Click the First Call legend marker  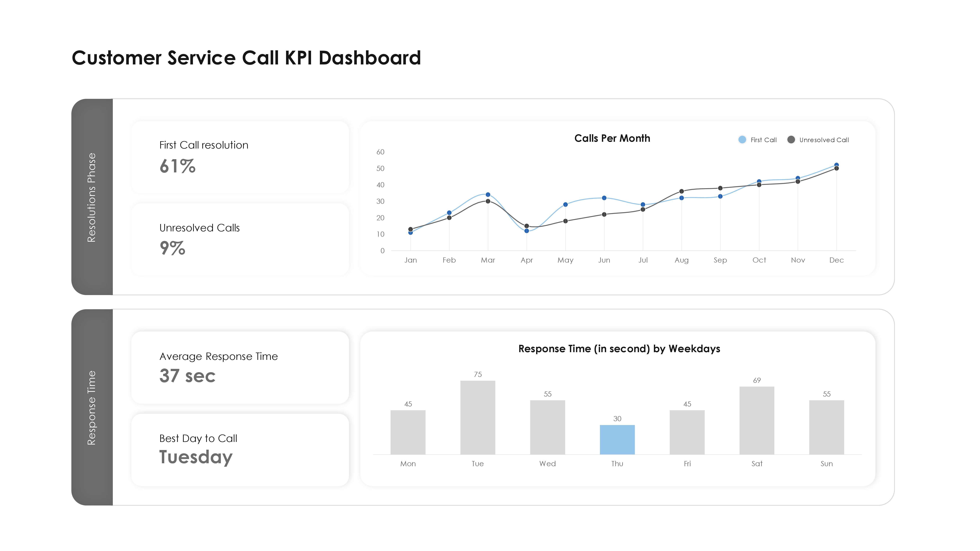click(x=742, y=140)
